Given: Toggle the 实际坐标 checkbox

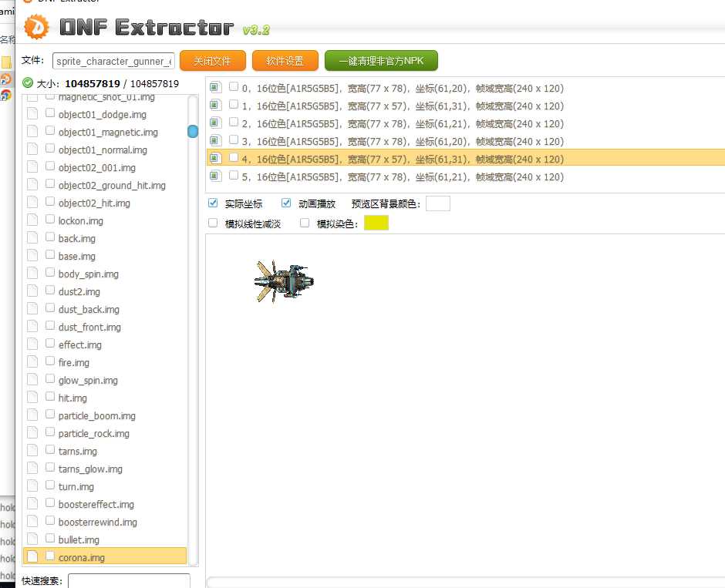Looking at the screenshot, I should click(x=213, y=203).
